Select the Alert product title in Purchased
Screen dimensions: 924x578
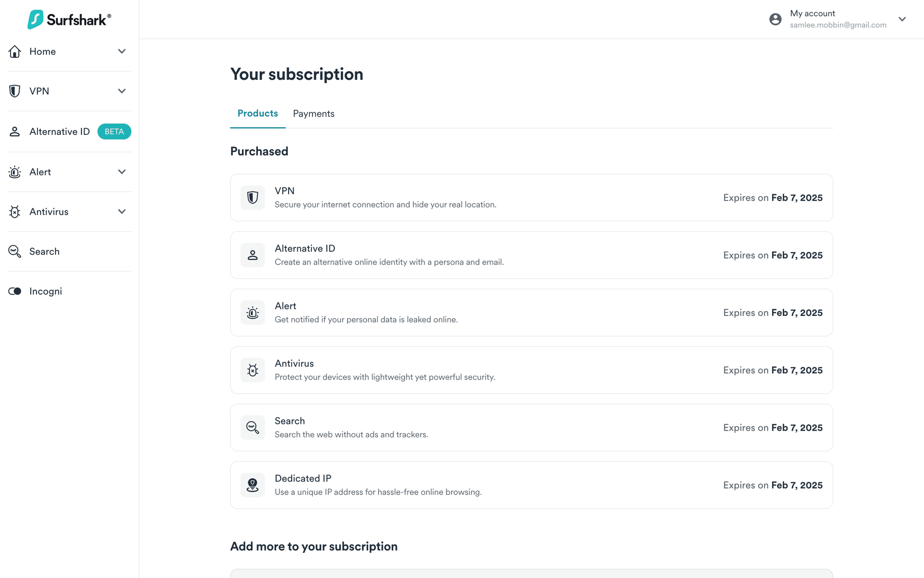point(285,306)
